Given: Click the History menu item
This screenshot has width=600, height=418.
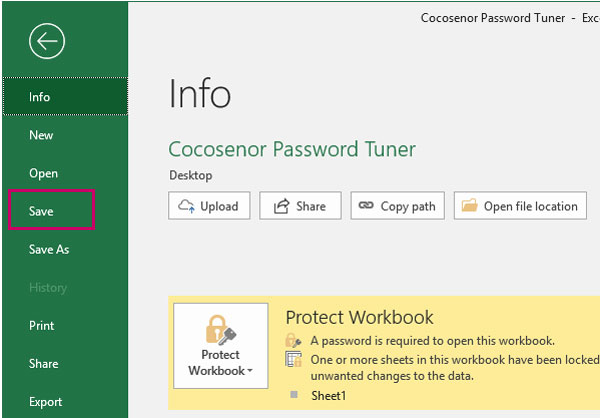Looking at the screenshot, I should click(65, 287).
